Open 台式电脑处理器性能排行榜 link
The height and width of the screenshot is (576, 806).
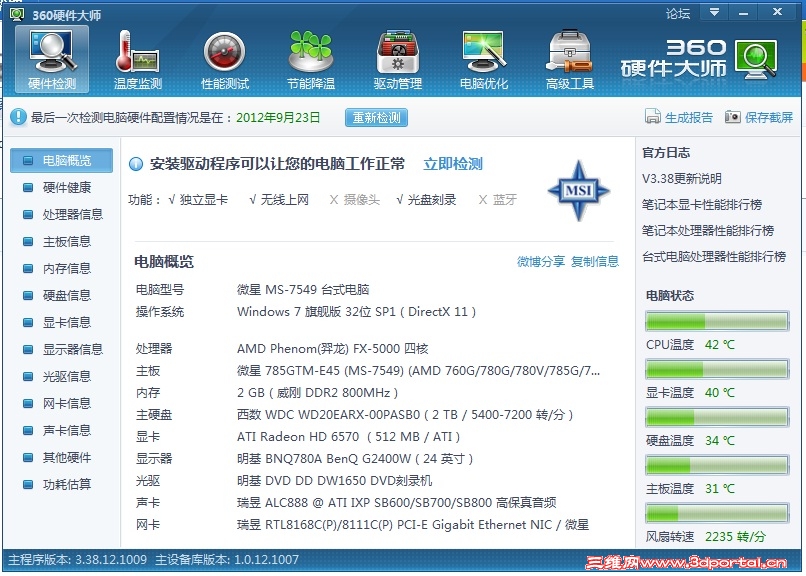(x=714, y=256)
